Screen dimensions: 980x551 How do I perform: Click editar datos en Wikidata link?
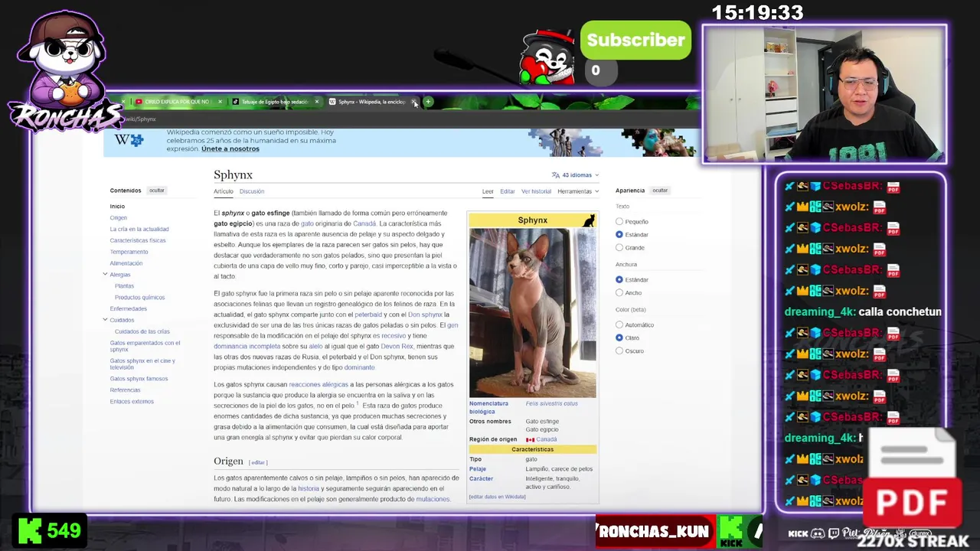pyautogui.click(x=497, y=497)
